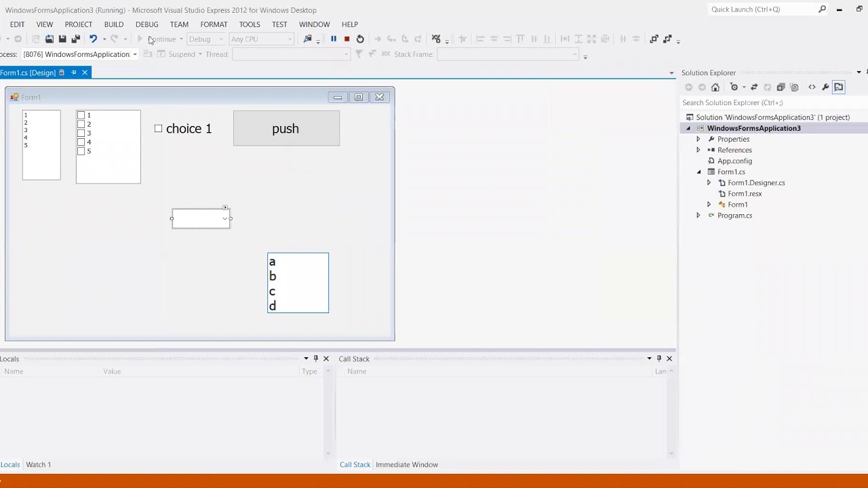This screenshot has height=488, width=868.
Task: Open Properties wrench icon in Solution Explorer
Action: (825, 87)
